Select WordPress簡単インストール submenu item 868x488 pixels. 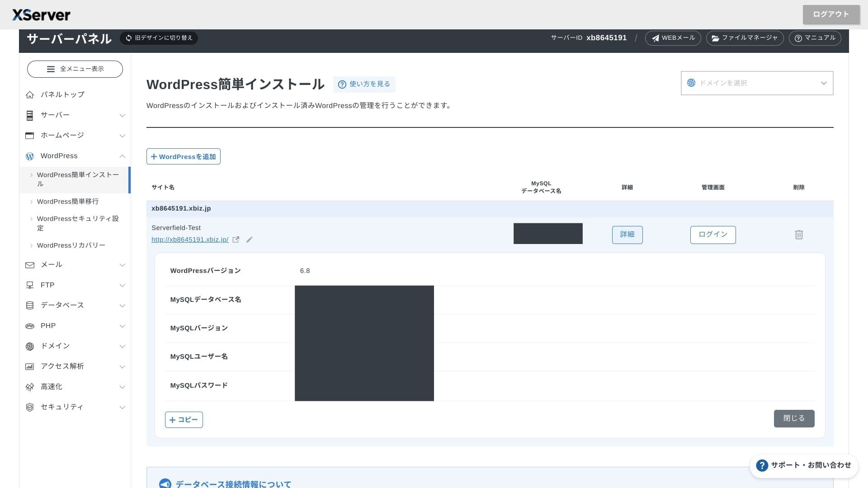coord(75,179)
